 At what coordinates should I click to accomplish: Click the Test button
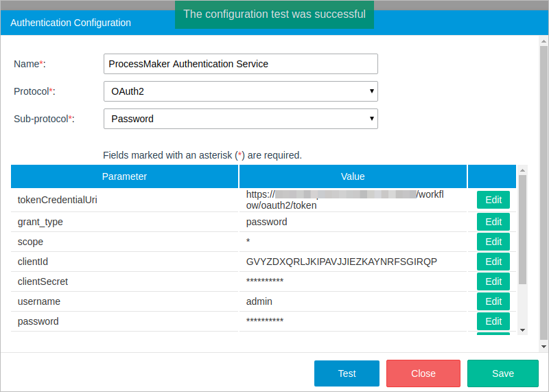pyautogui.click(x=347, y=373)
